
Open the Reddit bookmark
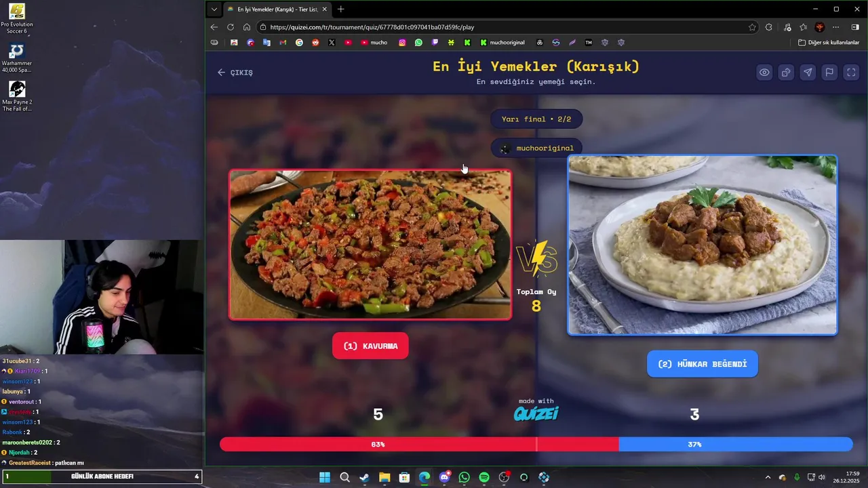315,43
